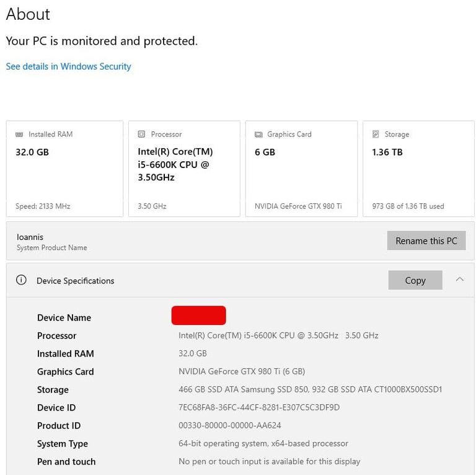Click the Ioannis PC name

click(30, 237)
